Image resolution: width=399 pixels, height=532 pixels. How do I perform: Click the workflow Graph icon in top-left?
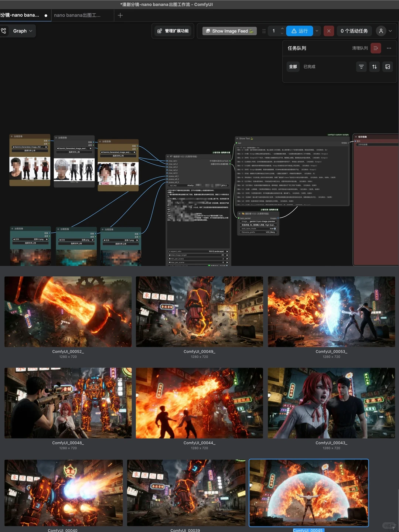point(4,31)
